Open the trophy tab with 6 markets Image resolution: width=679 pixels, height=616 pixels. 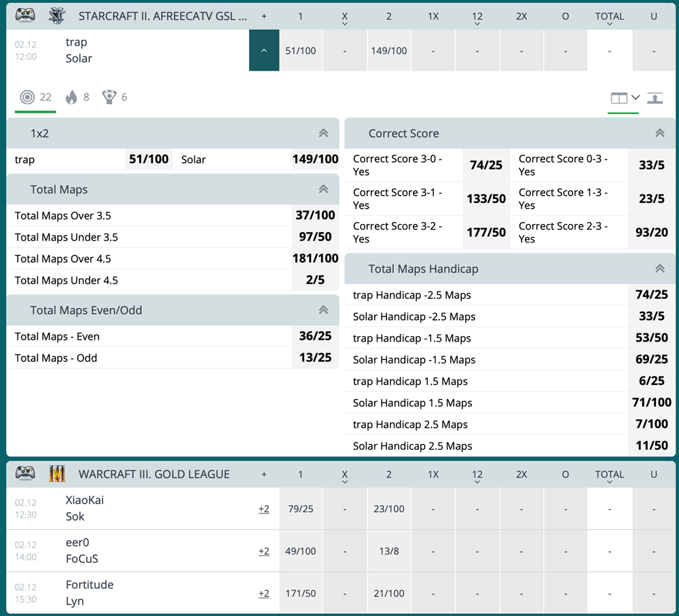tap(114, 97)
